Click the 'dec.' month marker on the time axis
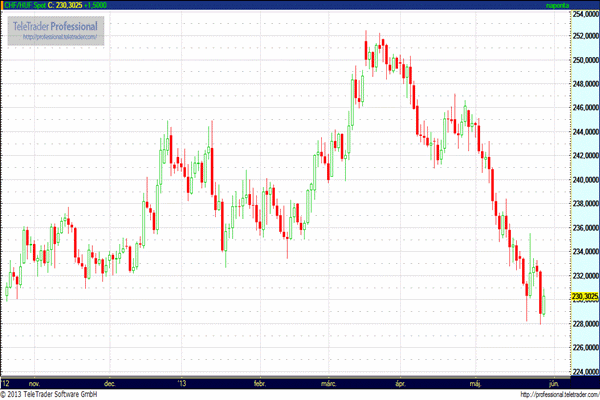 tap(110, 383)
